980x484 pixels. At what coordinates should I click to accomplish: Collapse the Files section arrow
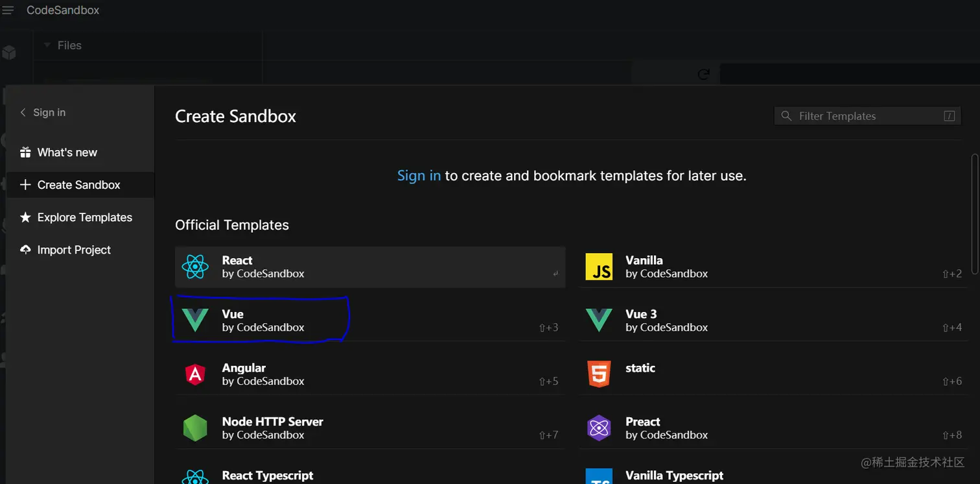pos(47,45)
